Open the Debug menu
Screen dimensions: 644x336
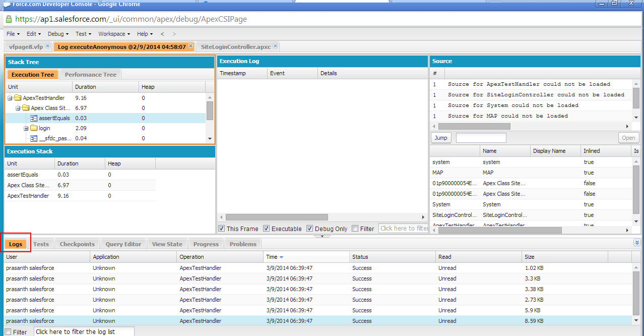pyautogui.click(x=58, y=34)
